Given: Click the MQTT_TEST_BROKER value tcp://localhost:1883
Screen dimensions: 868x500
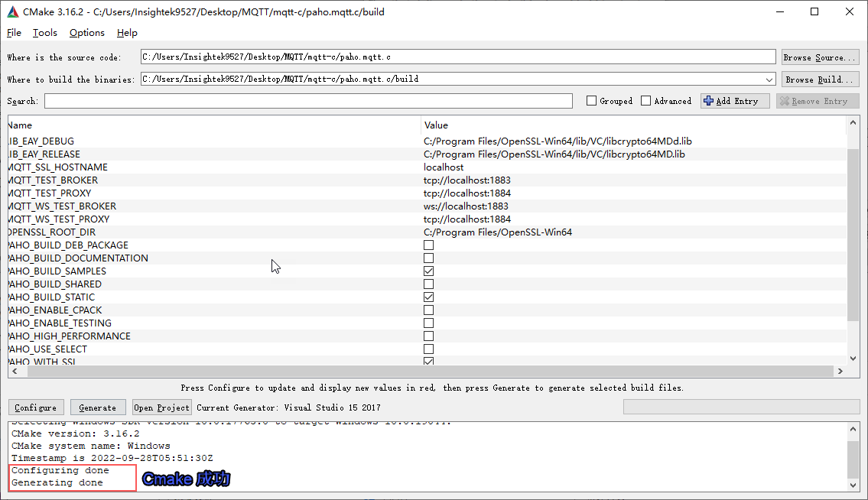Looking at the screenshot, I should (x=467, y=180).
